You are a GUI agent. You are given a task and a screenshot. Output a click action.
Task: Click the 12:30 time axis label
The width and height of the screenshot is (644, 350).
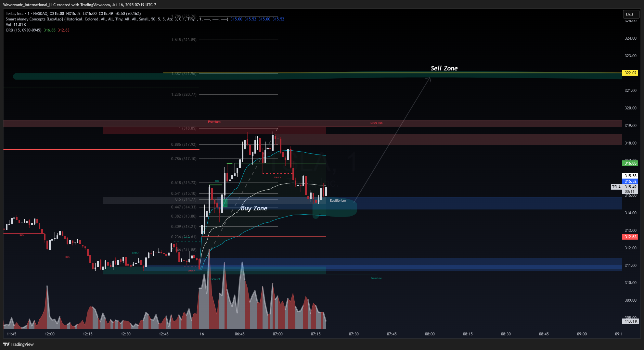point(126,334)
